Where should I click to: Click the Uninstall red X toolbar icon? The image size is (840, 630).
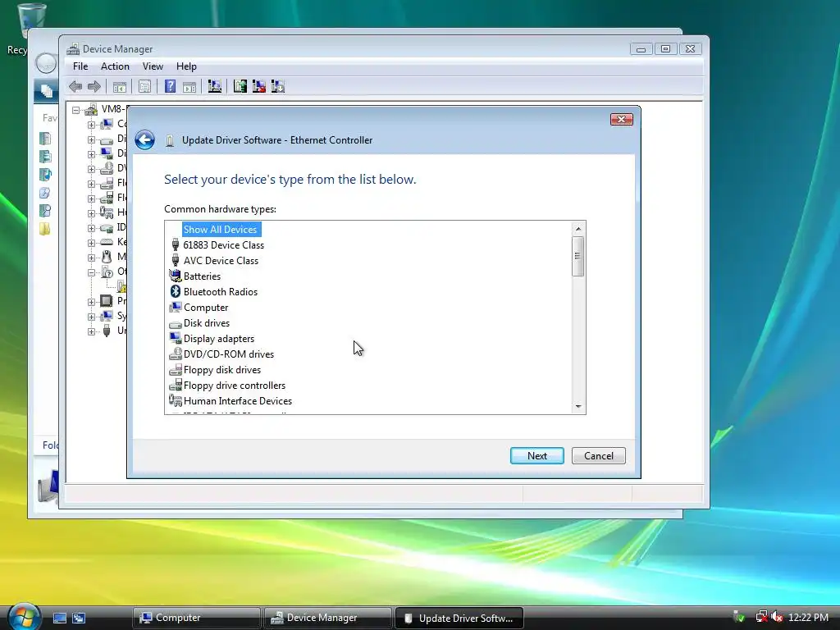point(258,86)
